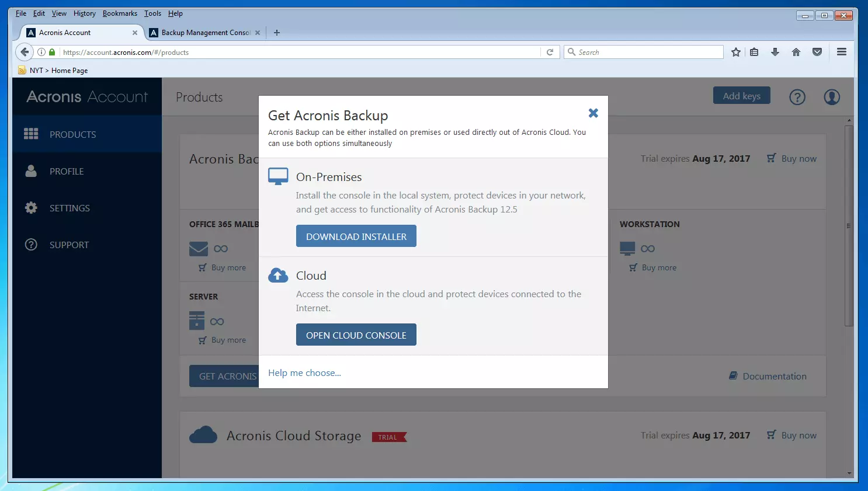Click the Profile person icon
This screenshot has height=491, width=868.
(31, 171)
